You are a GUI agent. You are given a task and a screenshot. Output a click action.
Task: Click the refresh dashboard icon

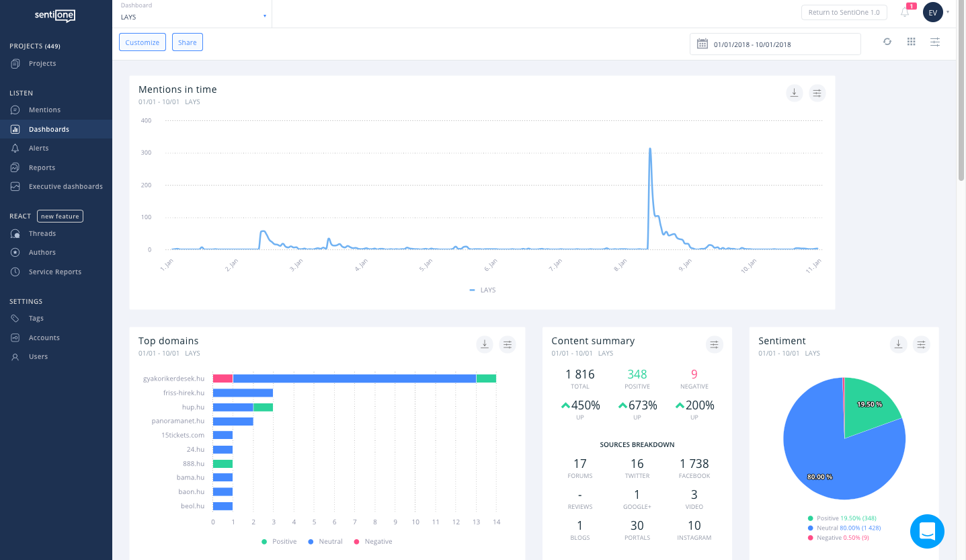click(887, 42)
